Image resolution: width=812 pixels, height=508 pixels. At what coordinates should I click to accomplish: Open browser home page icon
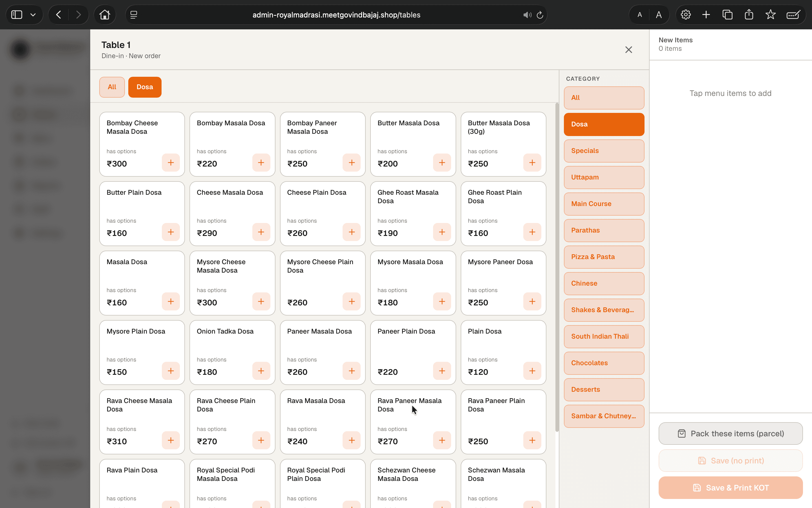105,15
